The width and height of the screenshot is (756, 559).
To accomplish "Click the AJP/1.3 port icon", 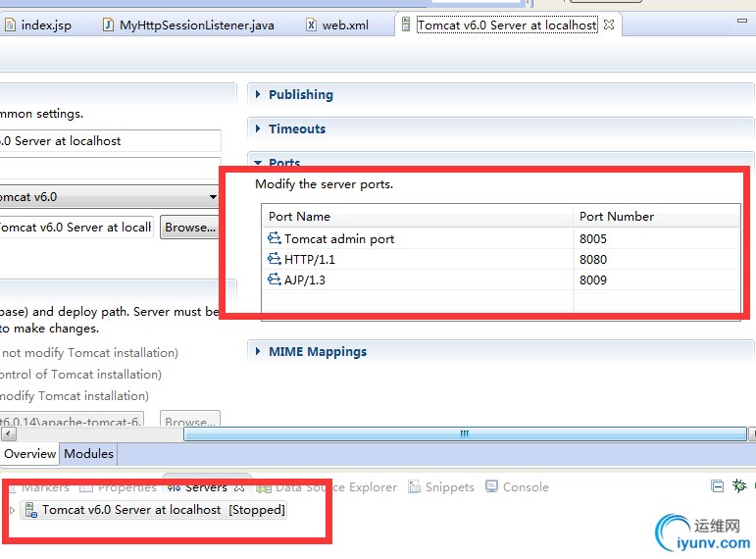I will (275, 279).
